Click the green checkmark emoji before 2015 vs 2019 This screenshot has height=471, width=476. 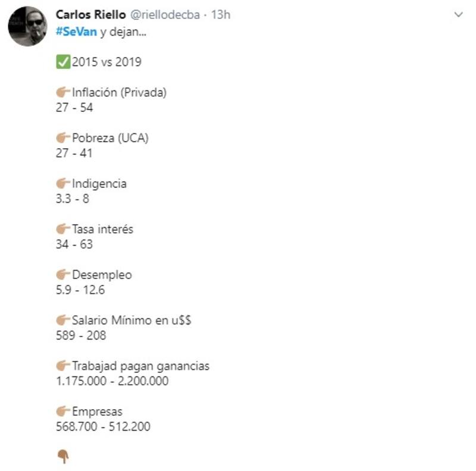(x=62, y=62)
